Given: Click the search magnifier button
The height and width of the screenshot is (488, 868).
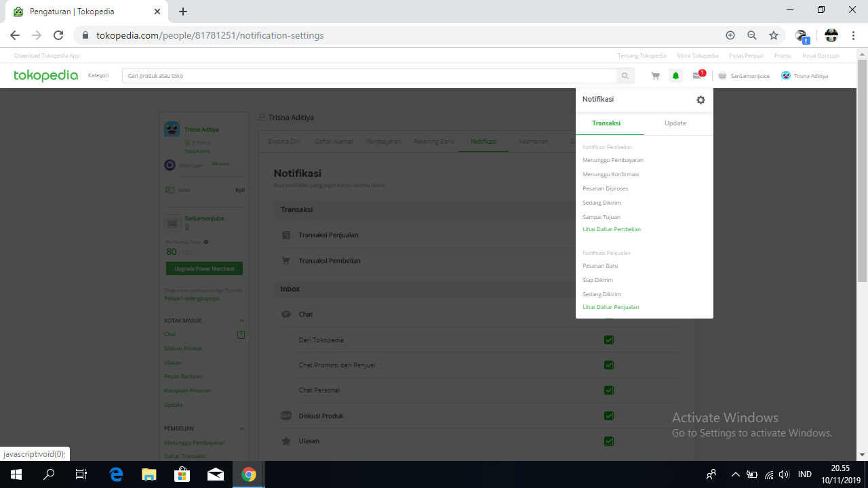Looking at the screenshot, I should coord(625,76).
